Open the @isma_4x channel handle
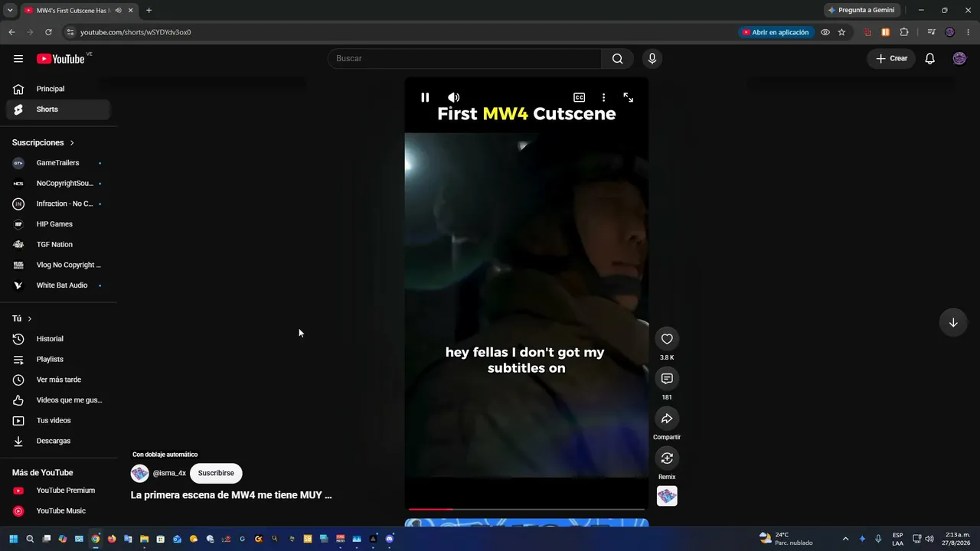 [x=169, y=473]
